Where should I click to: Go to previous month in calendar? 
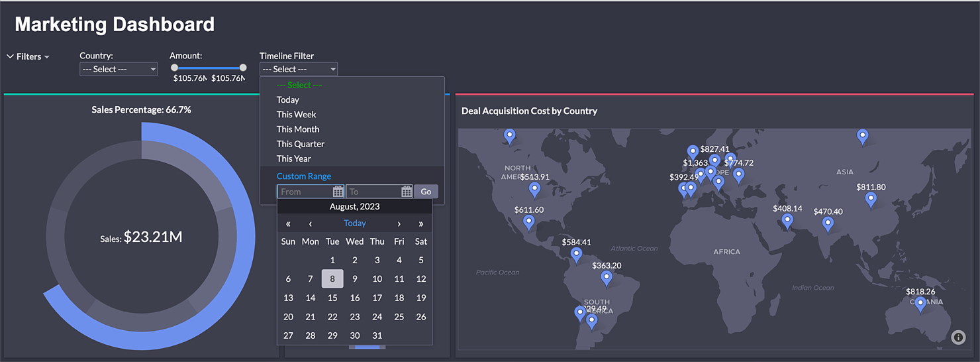pos(311,223)
